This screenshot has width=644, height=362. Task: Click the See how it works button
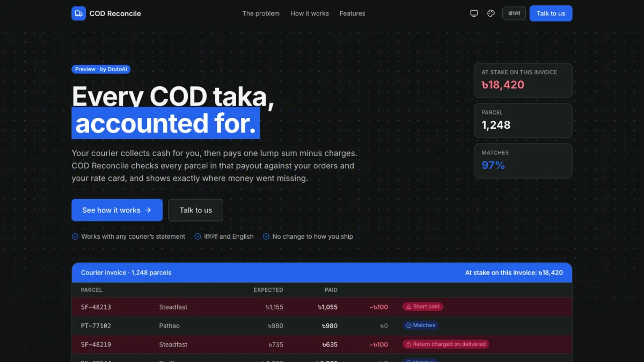117,210
